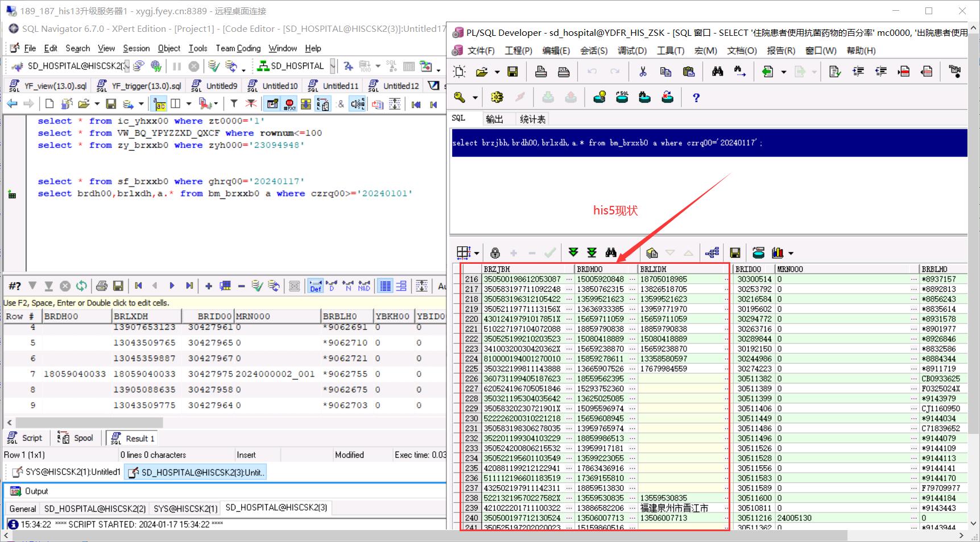980x542 pixels.
Task: Click the scissors Cut icon
Action: pos(643,72)
